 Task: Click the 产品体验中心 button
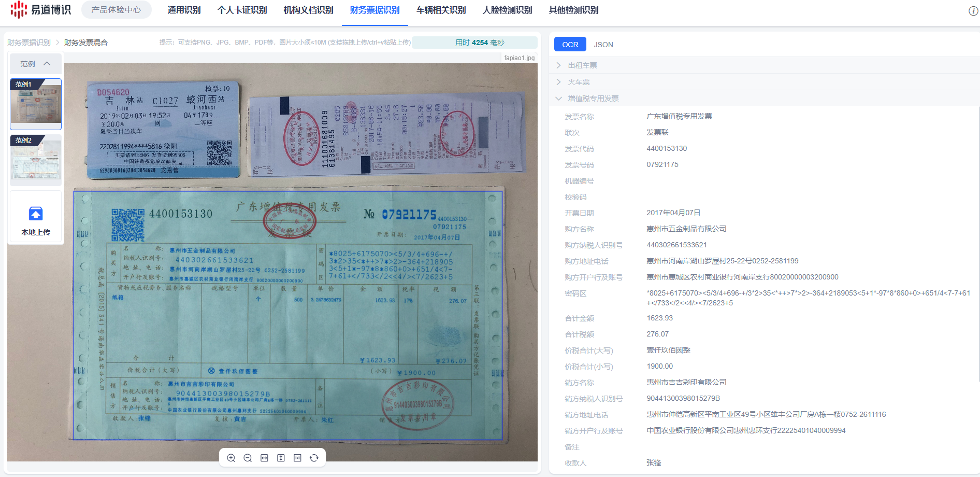pos(116,10)
